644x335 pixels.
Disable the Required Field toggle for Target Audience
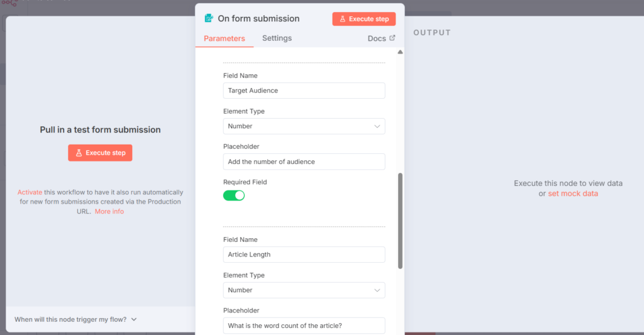coord(234,195)
